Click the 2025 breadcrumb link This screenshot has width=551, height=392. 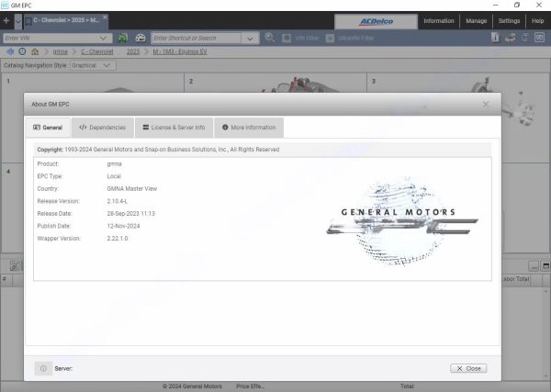tap(133, 52)
